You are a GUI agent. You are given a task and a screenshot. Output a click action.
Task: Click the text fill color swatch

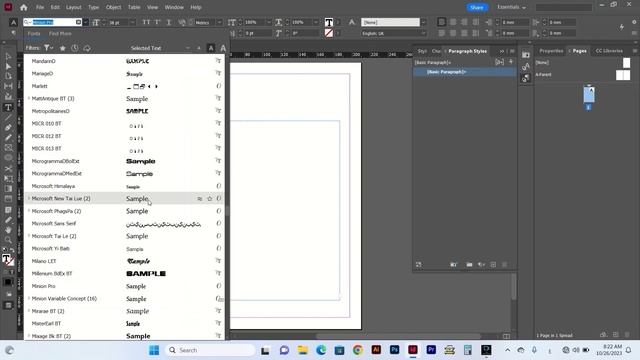tap(329, 22)
